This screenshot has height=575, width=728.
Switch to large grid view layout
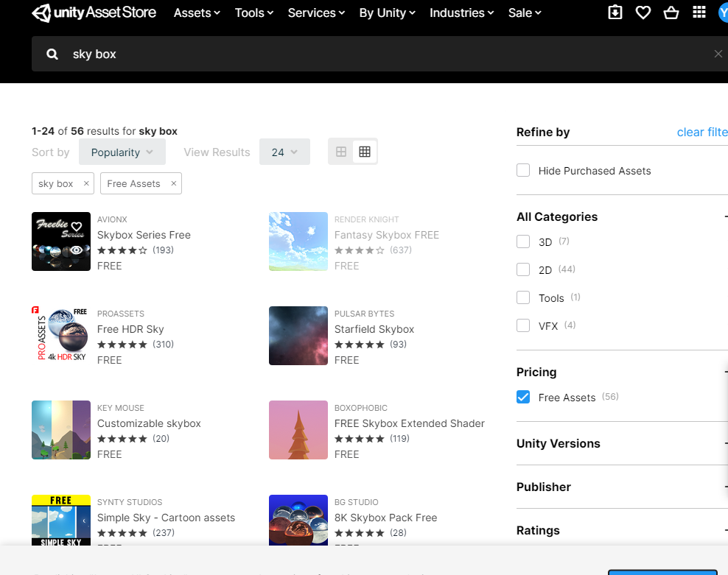coord(341,152)
